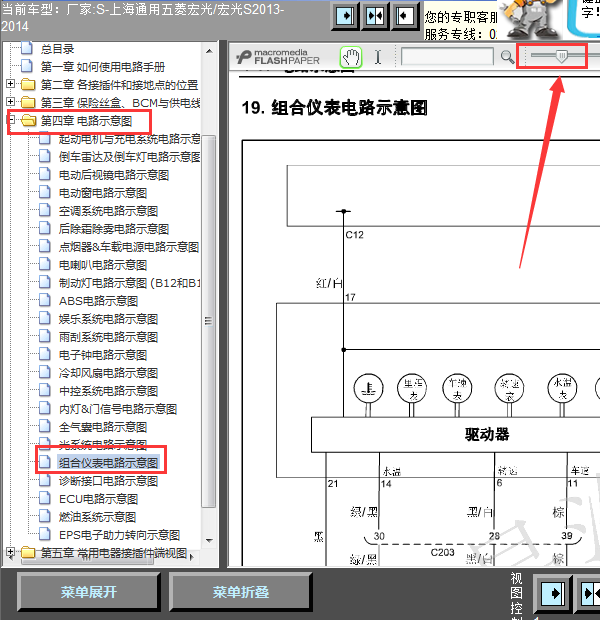Open ECU电路示意图

click(98, 499)
